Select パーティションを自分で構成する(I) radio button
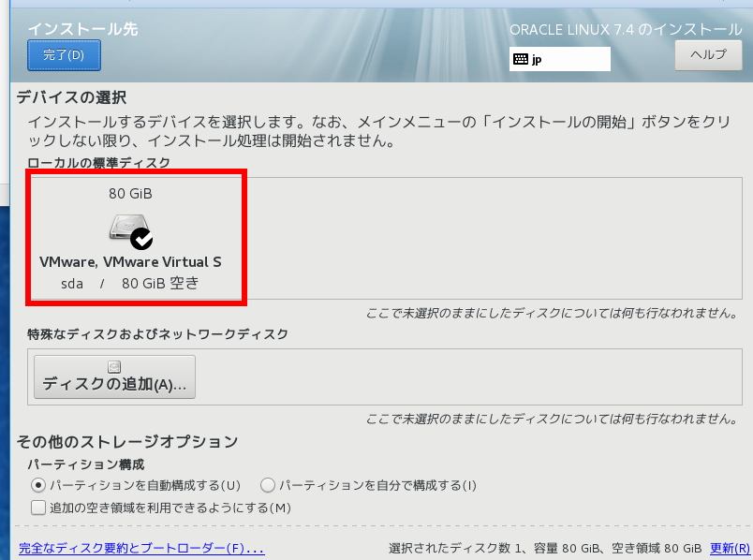 point(268,485)
